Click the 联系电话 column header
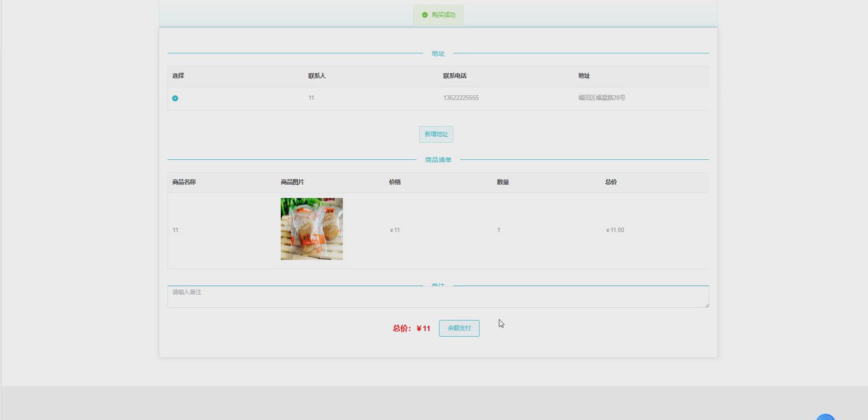This screenshot has width=868, height=420. tap(454, 76)
